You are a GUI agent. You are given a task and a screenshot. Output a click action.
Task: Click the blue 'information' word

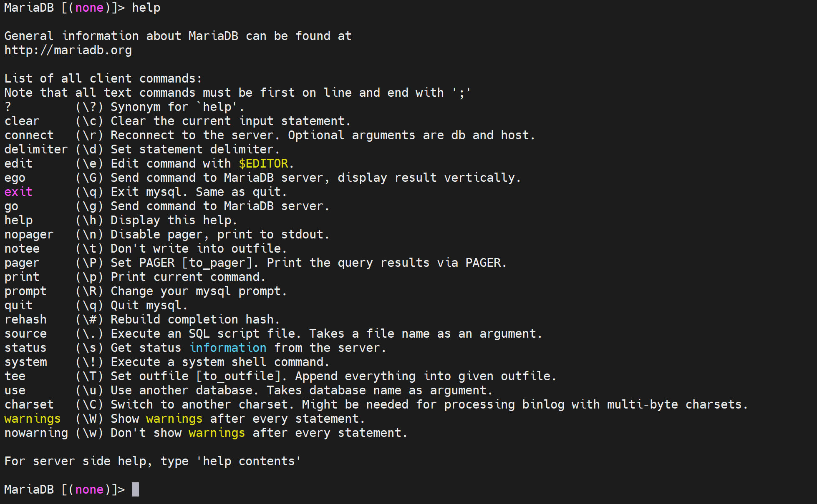[x=228, y=348]
